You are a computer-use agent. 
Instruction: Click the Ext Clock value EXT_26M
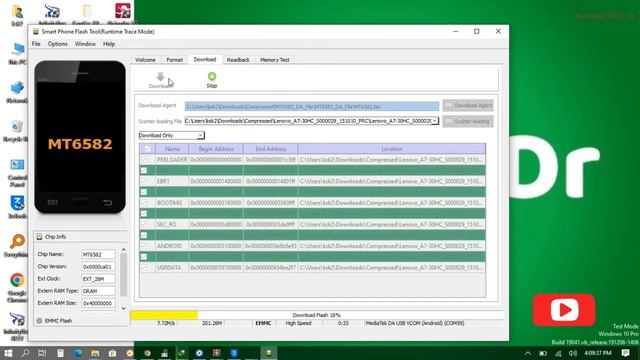(x=98, y=279)
